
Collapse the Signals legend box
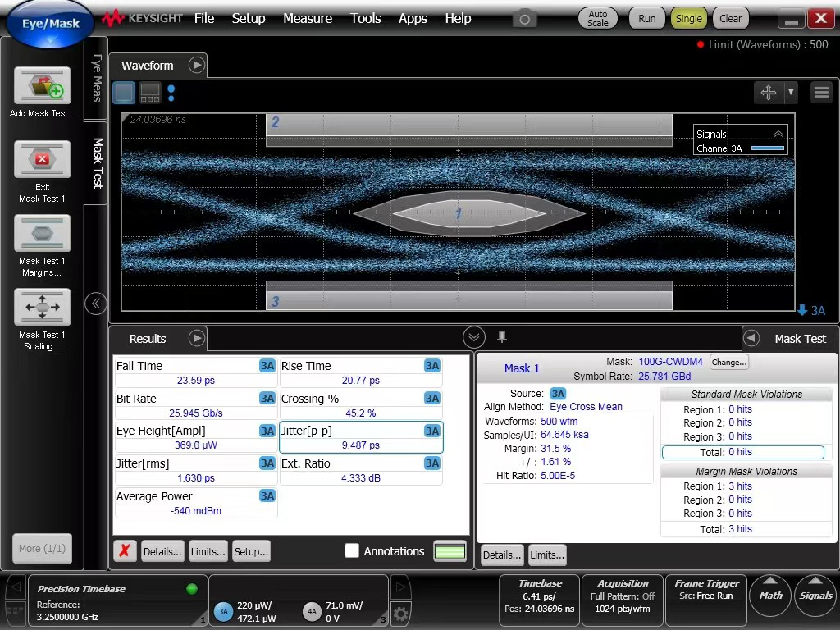click(778, 134)
